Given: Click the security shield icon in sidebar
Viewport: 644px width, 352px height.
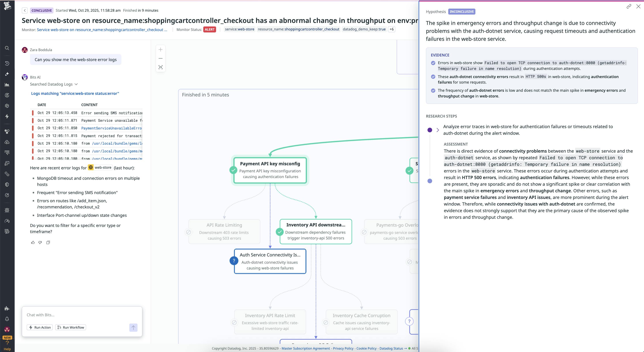Looking at the screenshot, I should pyautogui.click(x=7, y=184).
